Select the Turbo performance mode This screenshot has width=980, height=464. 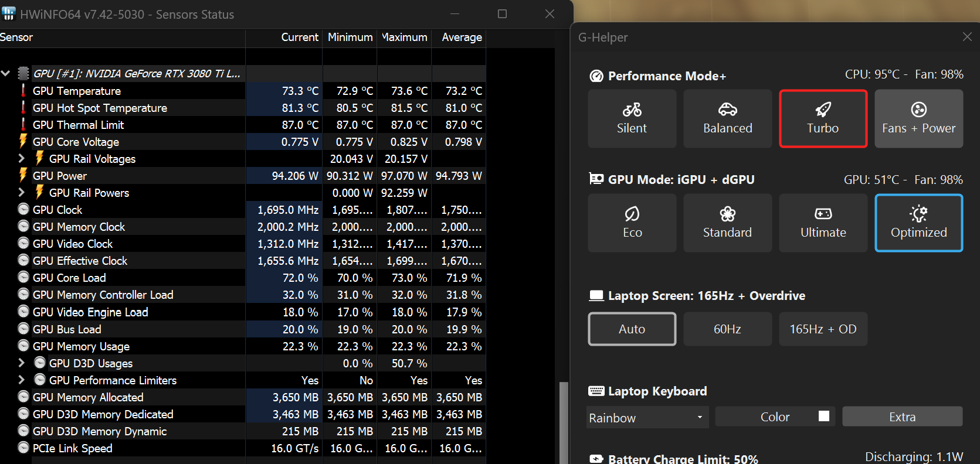(x=823, y=118)
